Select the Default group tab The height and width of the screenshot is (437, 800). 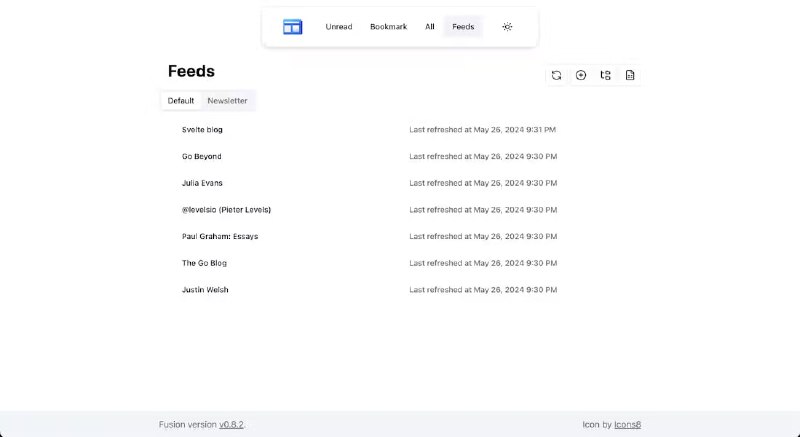click(x=181, y=101)
